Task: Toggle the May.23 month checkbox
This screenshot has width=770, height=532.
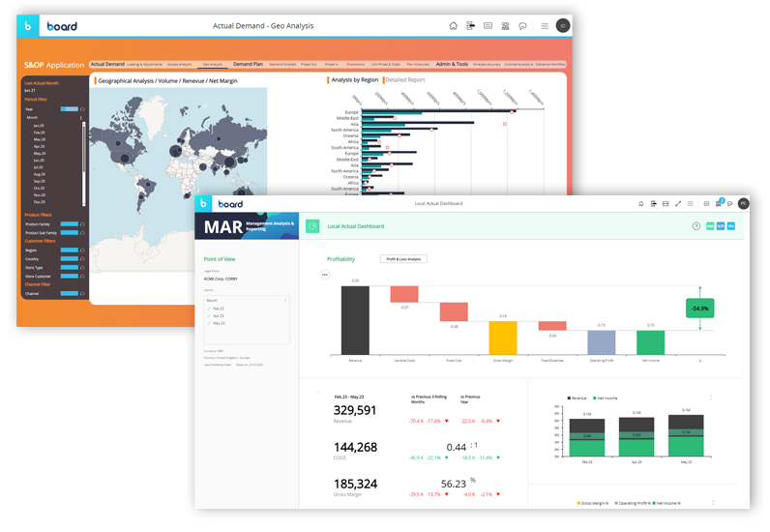Action: tap(208, 323)
